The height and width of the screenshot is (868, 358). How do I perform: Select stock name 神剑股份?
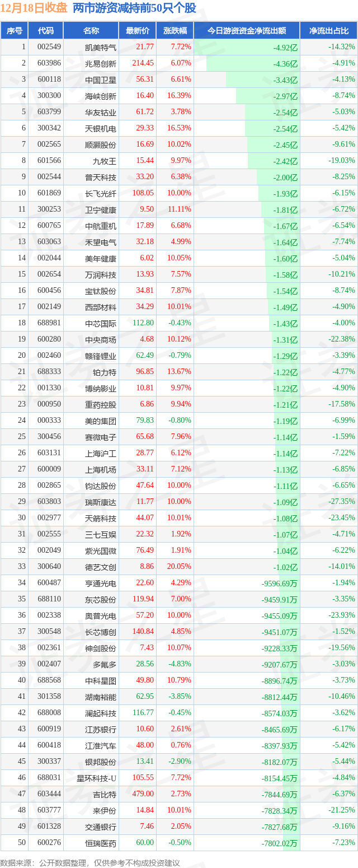pyautogui.click(x=101, y=648)
